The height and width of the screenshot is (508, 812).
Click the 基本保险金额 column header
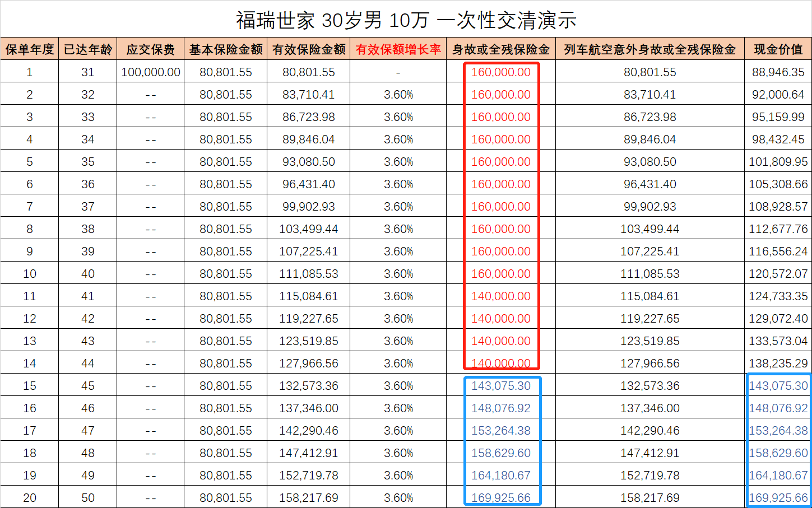[x=226, y=49]
